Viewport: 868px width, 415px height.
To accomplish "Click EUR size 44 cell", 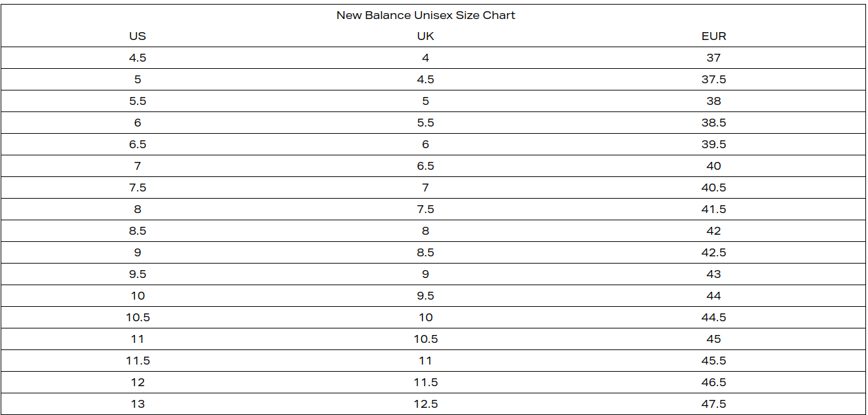I will 714,296.
